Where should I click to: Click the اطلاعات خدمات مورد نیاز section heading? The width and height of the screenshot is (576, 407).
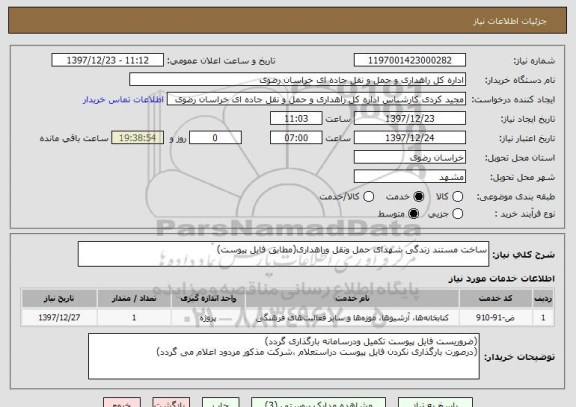click(x=501, y=279)
